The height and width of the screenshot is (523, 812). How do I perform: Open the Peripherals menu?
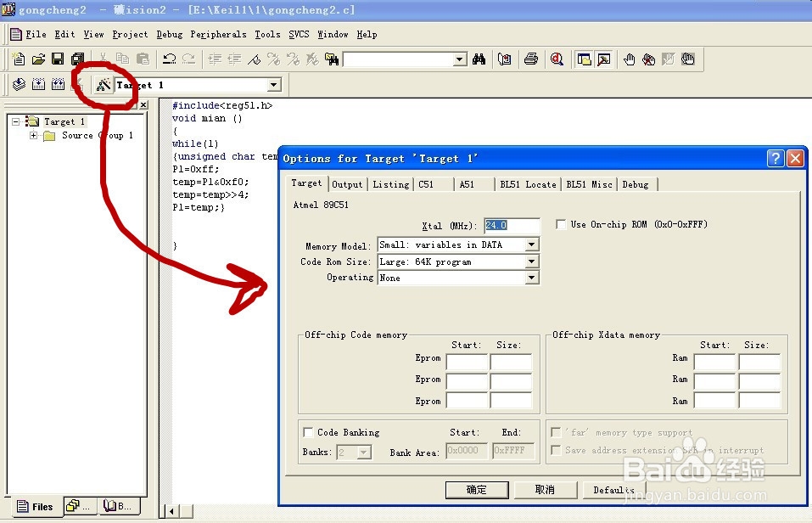click(218, 34)
